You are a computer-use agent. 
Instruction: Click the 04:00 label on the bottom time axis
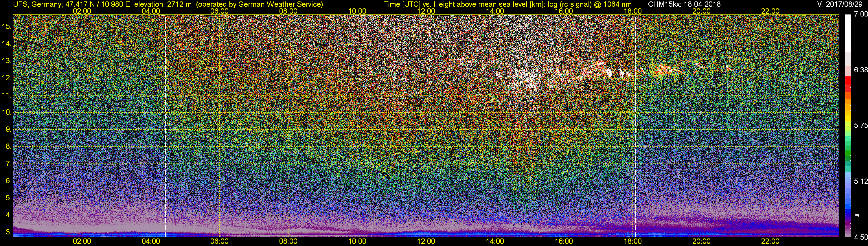[151, 241]
